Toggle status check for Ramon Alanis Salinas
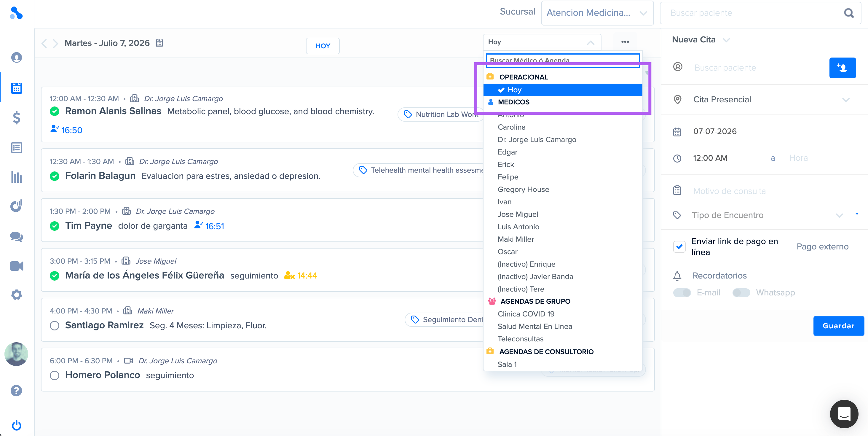The width and height of the screenshot is (868, 436). [55, 111]
